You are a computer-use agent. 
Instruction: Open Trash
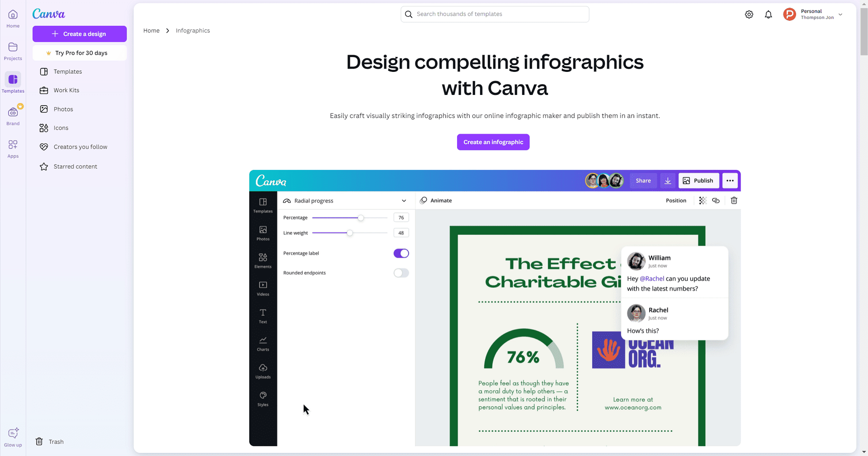click(x=50, y=442)
